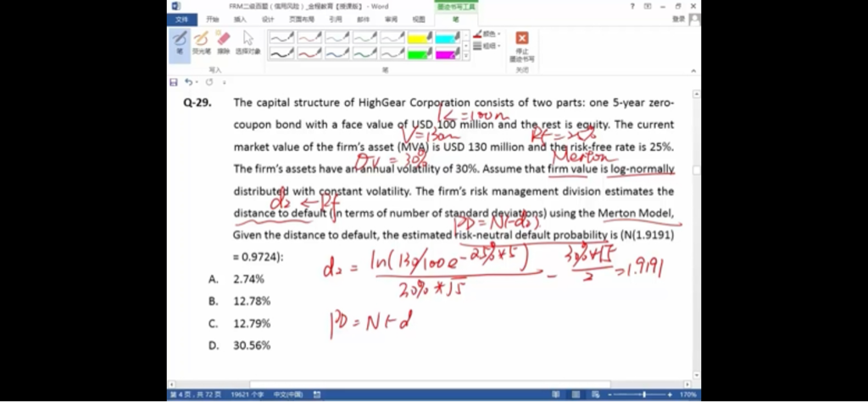Click the Select Objects (选择对象) arrow tool

[x=248, y=42]
